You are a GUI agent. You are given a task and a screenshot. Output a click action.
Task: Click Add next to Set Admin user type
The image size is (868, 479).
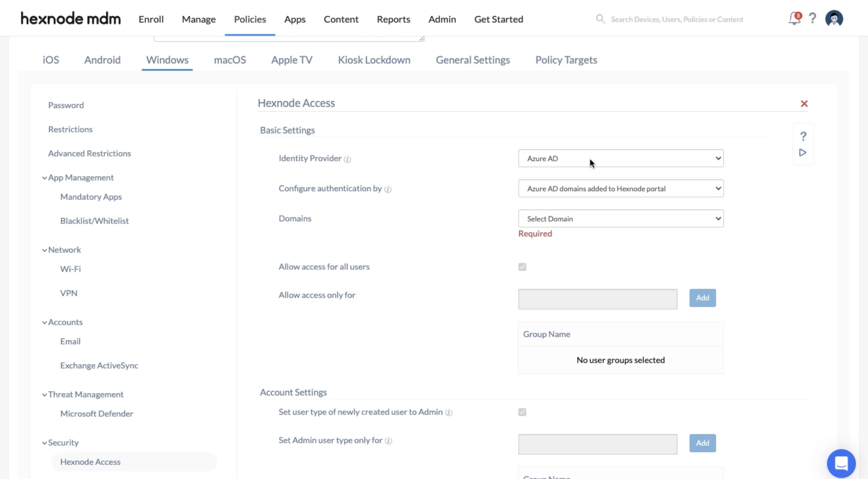[703, 443]
